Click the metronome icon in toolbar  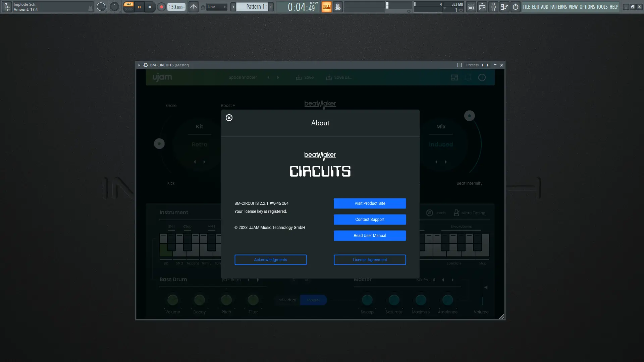point(194,7)
